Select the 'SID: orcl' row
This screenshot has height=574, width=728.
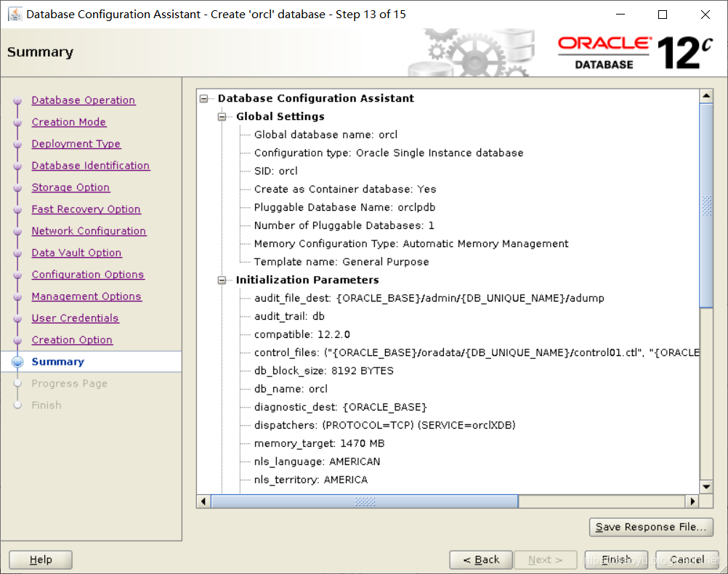276,171
